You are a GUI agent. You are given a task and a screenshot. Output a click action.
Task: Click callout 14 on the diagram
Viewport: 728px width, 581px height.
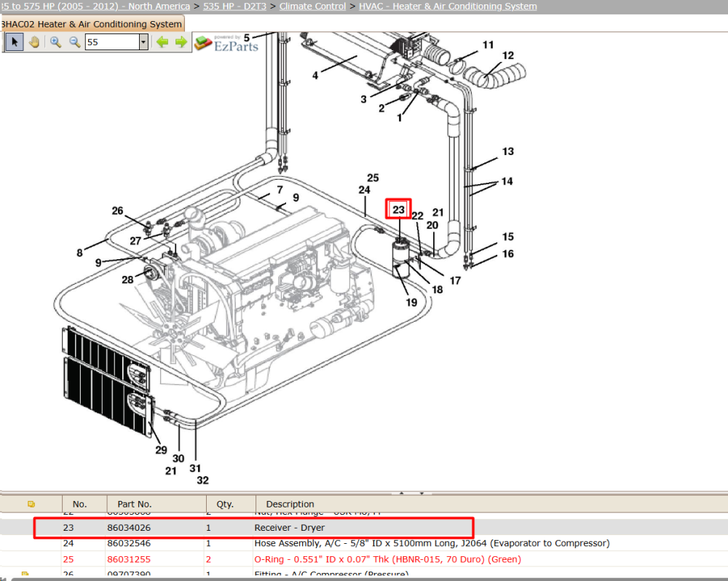pyautogui.click(x=507, y=181)
